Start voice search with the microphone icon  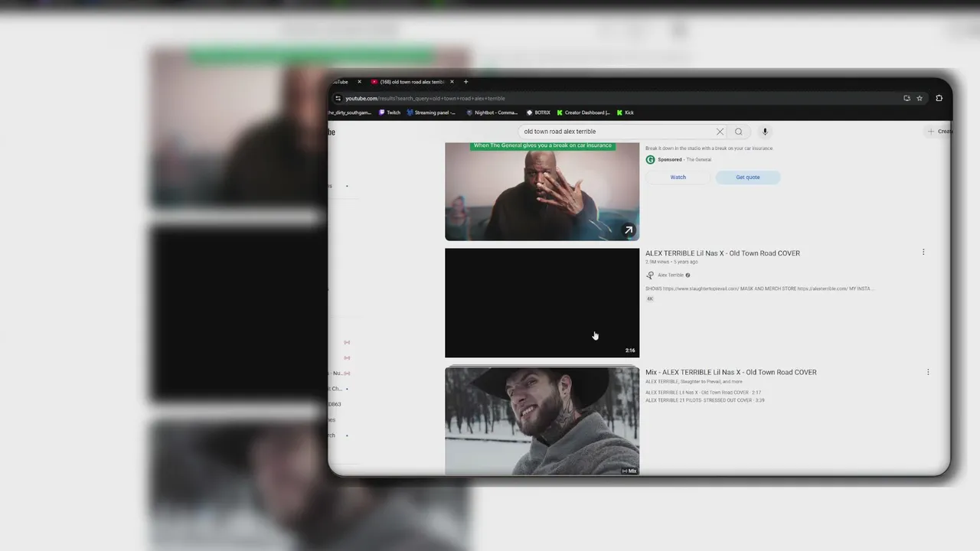pyautogui.click(x=765, y=132)
